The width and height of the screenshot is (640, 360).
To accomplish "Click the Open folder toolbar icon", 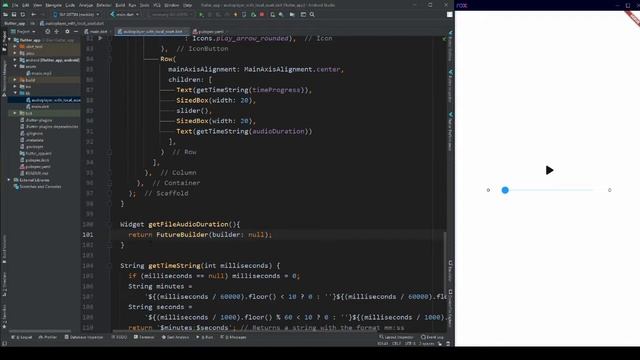I will (x=5, y=14).
